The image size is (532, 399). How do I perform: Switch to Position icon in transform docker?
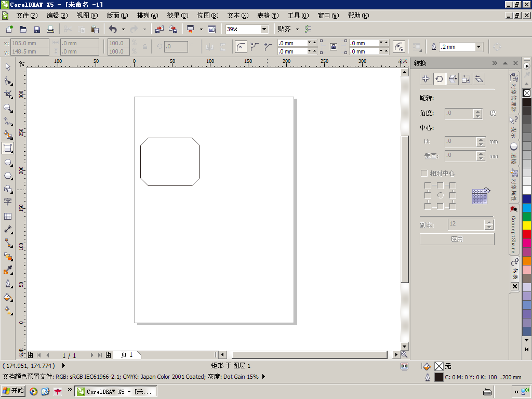pyautogui.click(x=425, y=79)
